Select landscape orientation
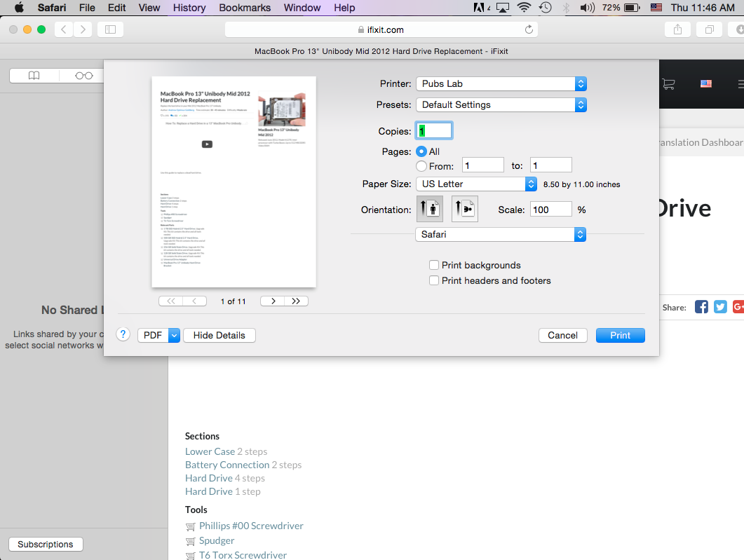This screenshot has width=744, height=560. click(464, 209)
